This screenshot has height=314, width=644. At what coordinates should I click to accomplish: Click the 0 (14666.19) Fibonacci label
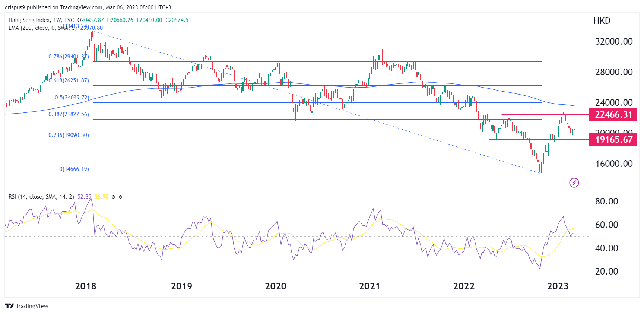[74, 169]
